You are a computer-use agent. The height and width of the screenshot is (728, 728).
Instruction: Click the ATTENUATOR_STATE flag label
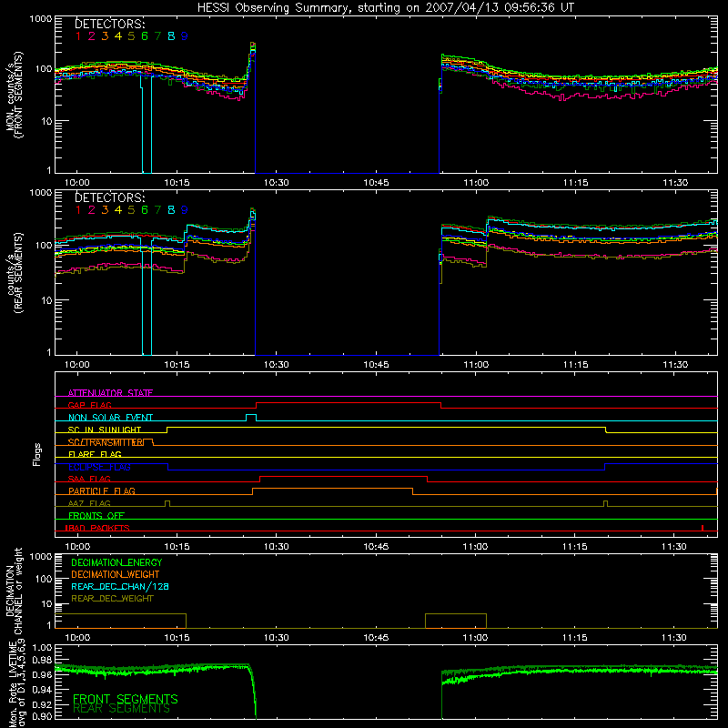[x=110, y=393]
